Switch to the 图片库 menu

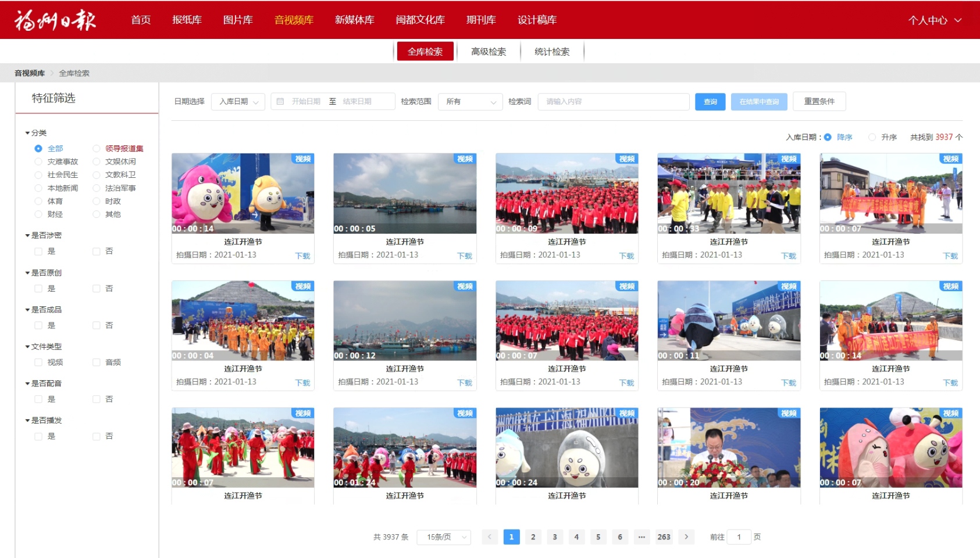point(238,20)
